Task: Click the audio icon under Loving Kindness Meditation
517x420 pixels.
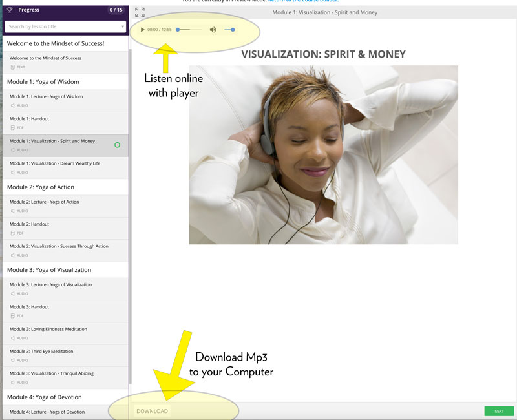Action: 13,338
